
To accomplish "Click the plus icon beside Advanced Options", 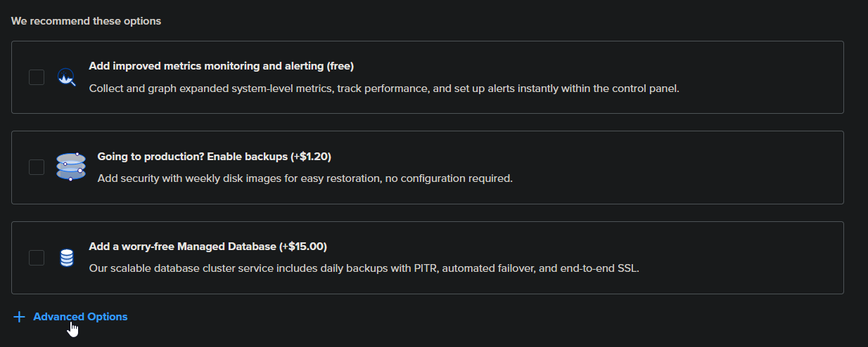I will coord(19,317).
